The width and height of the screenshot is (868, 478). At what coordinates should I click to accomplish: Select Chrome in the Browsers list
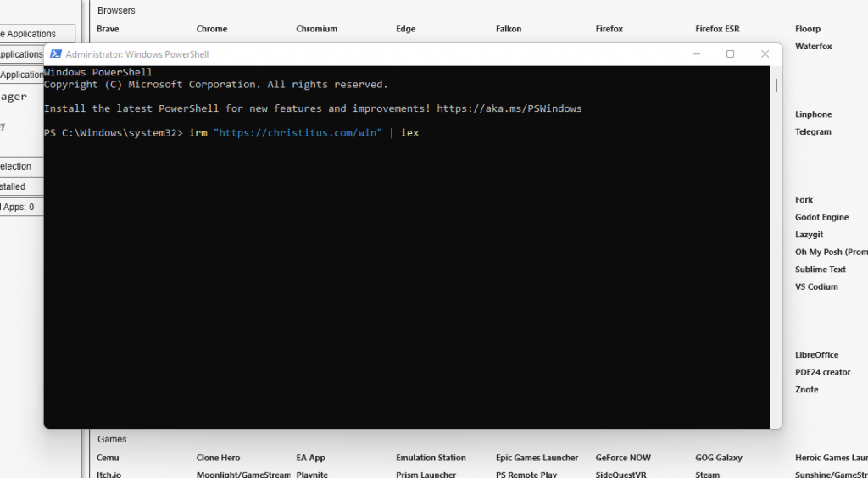coord(212,29)
